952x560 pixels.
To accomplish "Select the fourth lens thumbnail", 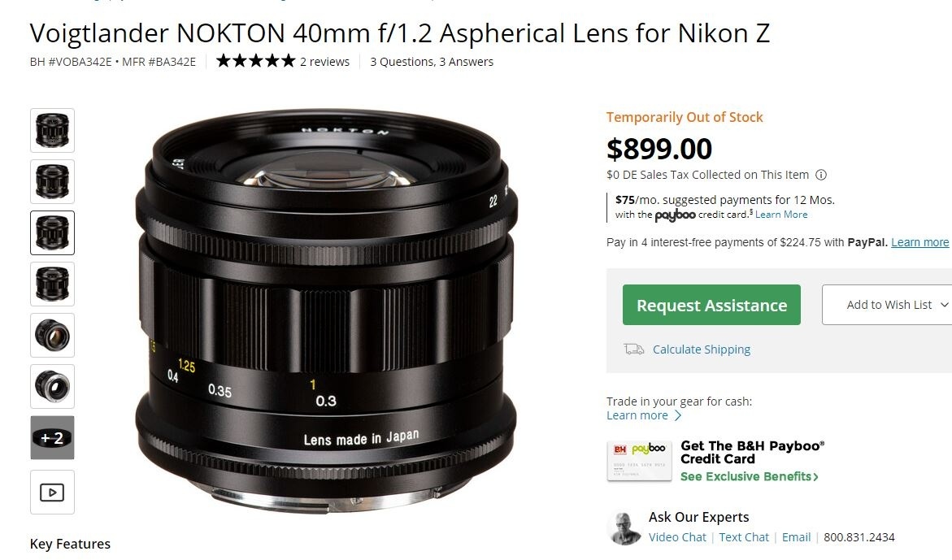I will pyautogui.click(x=52, y=284).
